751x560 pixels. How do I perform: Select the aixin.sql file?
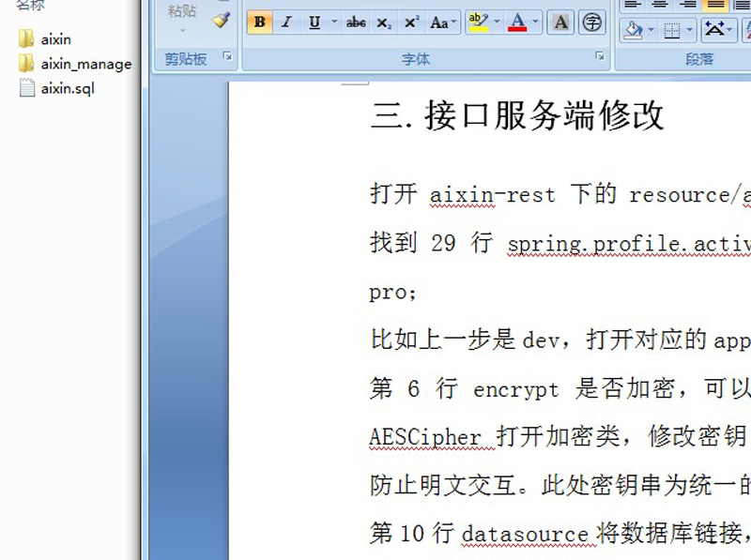[67, 88]
